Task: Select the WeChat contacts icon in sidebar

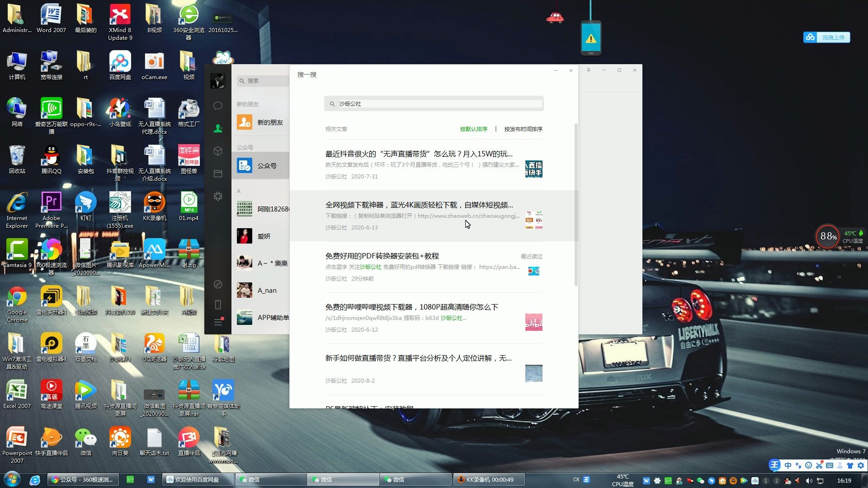Action: pos(218,128)
